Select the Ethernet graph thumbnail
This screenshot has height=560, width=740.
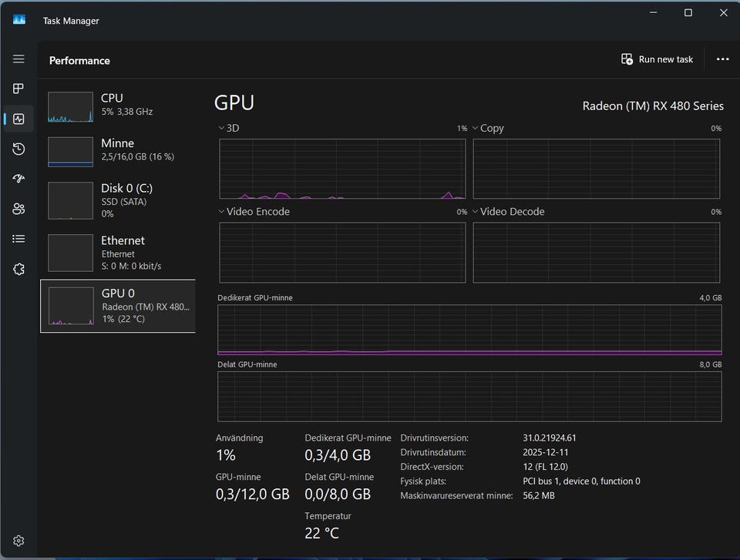coord(70,253)
